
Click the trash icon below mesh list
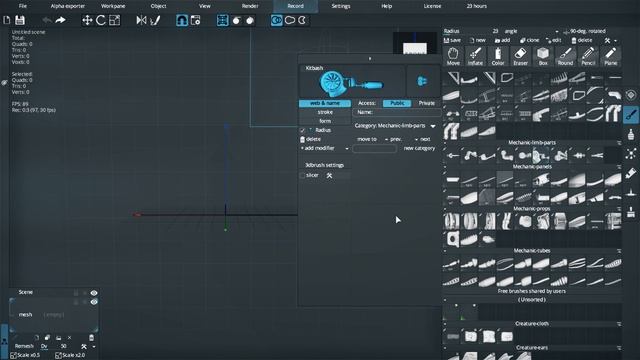tap(91, 338)
